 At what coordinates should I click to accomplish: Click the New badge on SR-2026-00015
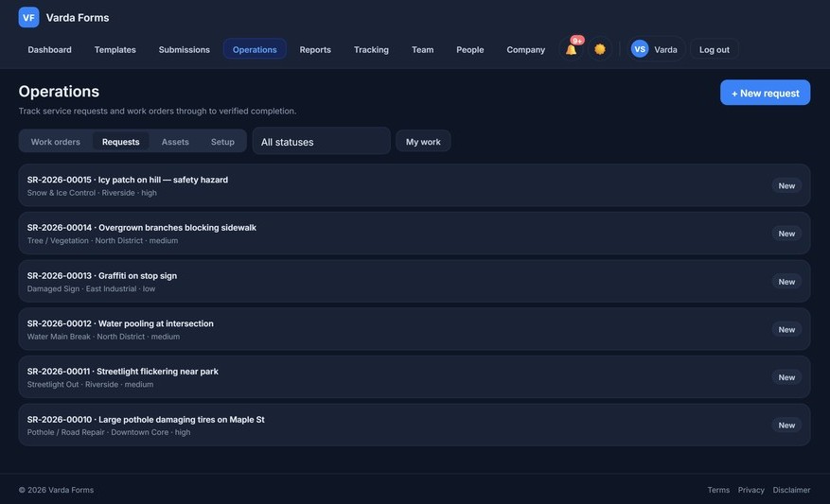click(x=786, y=185)
